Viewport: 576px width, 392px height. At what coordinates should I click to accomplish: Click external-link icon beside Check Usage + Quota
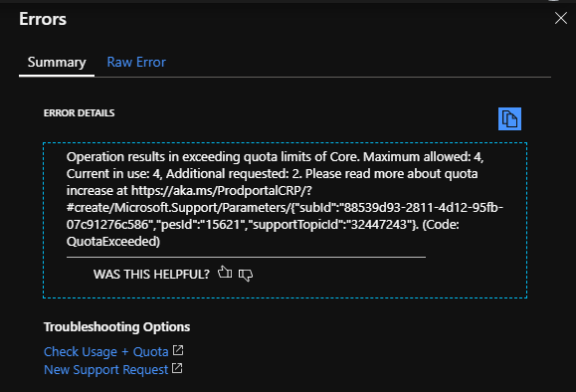(x=178, y=350)
